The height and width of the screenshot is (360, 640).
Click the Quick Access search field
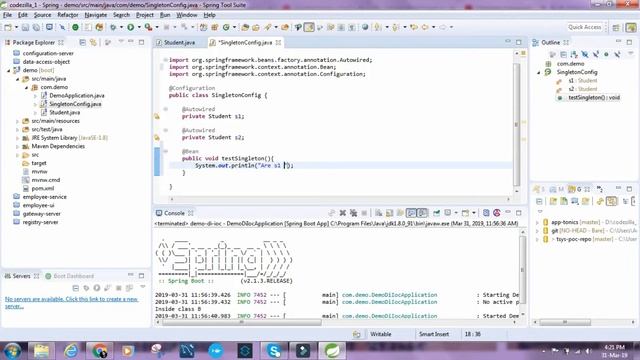tap(585, 27)
